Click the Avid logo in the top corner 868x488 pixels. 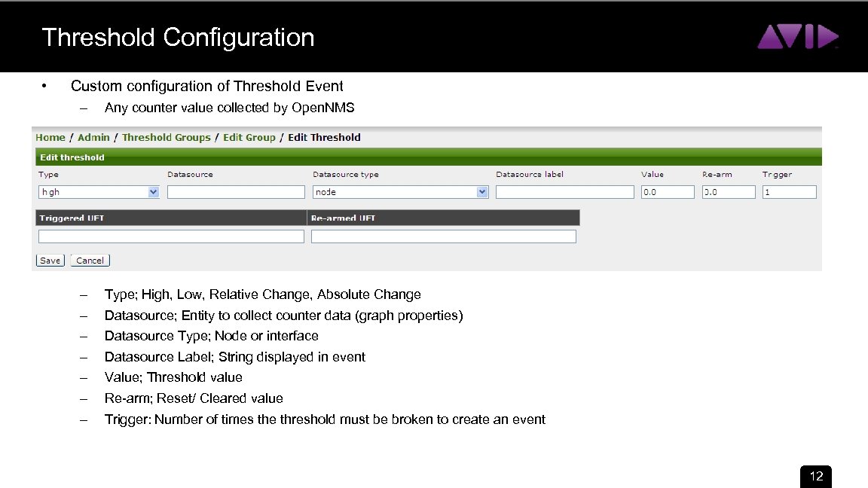tap(799, 35)
